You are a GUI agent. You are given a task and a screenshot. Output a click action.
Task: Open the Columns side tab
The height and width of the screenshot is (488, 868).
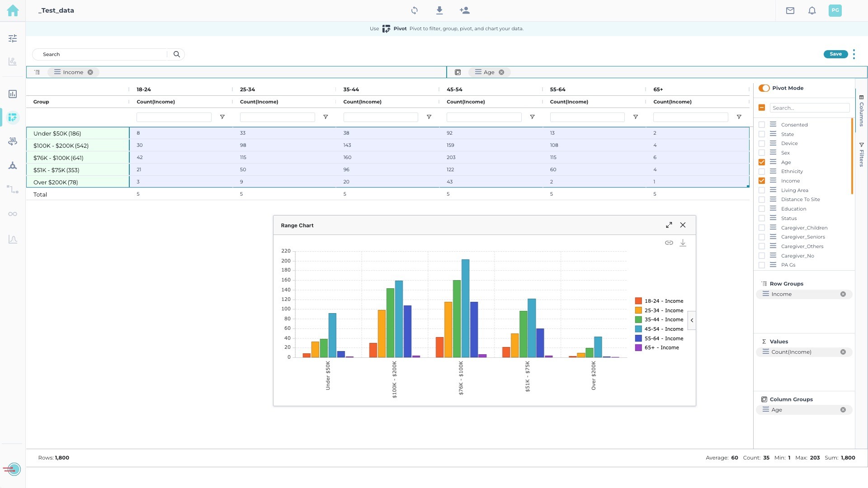tap(861, 111)
